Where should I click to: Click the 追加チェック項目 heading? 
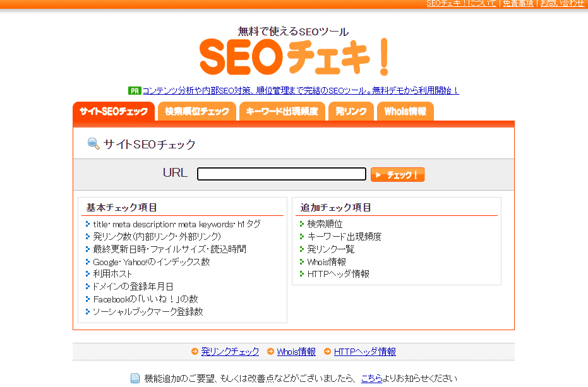[335, 207]
